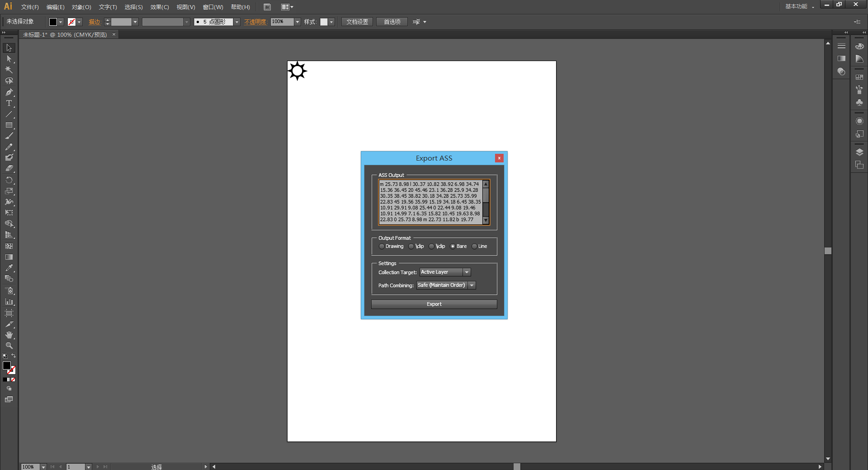868x470 pixels.
Task: Select the Selection (black arrow) tool
Action: pyautogui.click(x=9, y=48)
